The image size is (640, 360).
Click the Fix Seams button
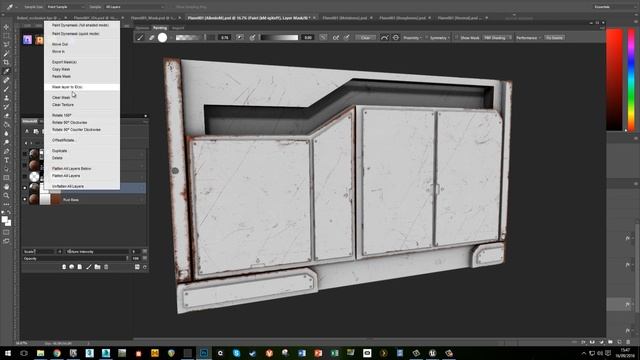554,38
